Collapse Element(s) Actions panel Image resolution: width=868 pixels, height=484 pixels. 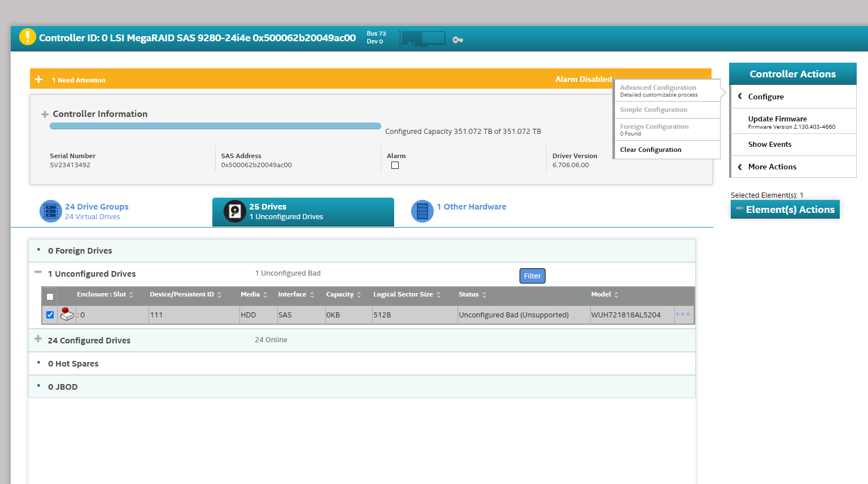pyautogui.click(x=739, y=208)
